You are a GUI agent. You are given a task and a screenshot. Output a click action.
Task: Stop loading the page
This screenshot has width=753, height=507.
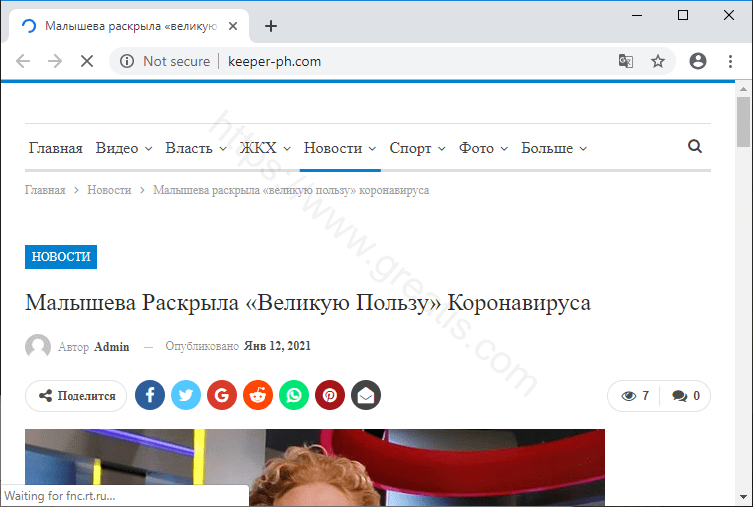coord(87,61)
